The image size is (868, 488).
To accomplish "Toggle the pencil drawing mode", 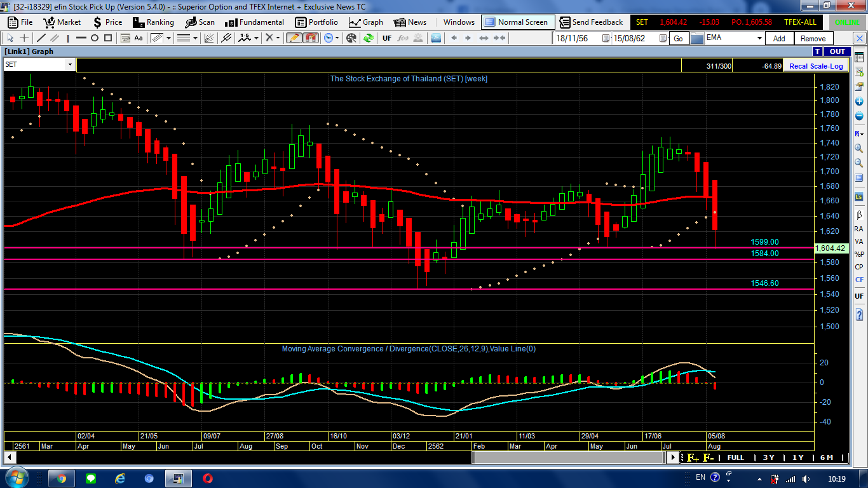I will click(x=294, y=38).
